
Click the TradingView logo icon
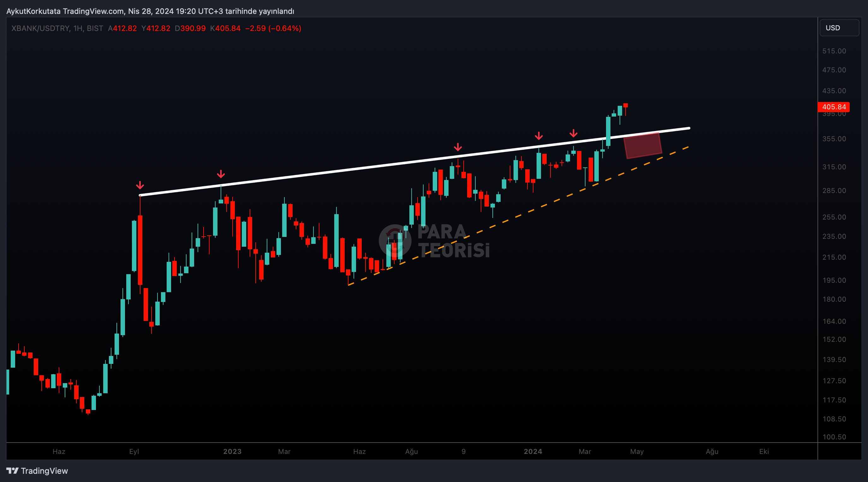click(12, 471)
